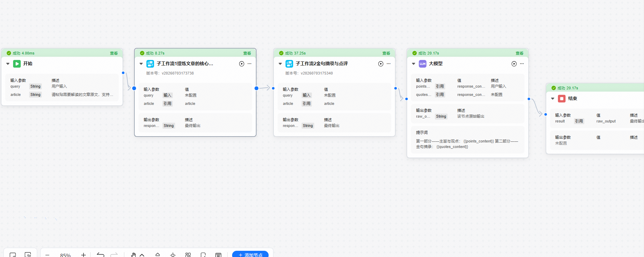Viewport: 644px width, 257px height.
Task: Open the more options menu on 大模型 node
Action: coord(522,64)
